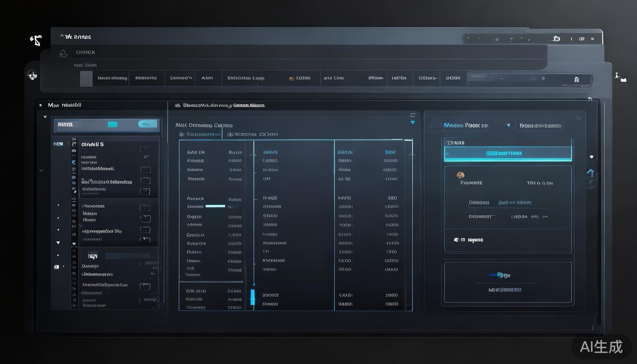The height and width of the screenshot is (364, 637).
Task: Click the small orange icon in the tab row
Action: (x=291, y=79)
